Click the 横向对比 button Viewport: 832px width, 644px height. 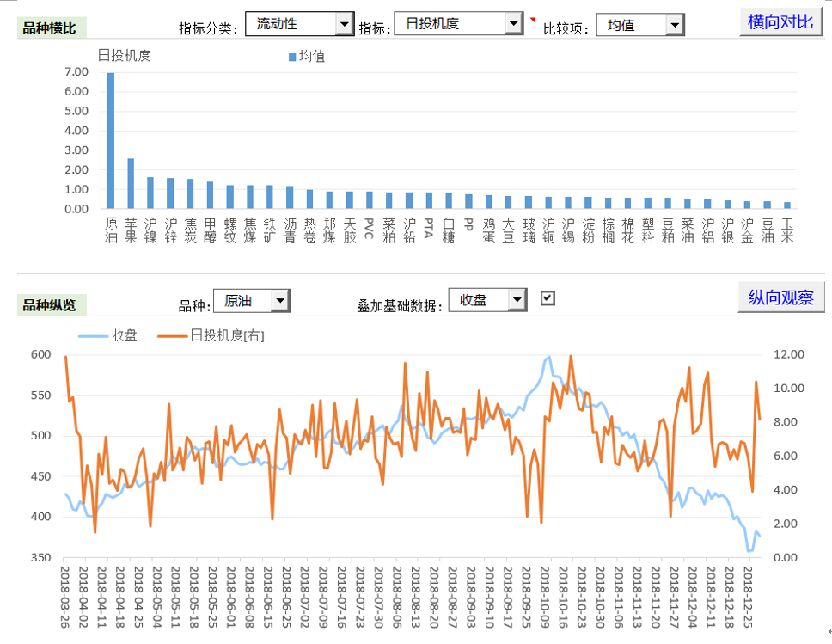pos(780,22)
